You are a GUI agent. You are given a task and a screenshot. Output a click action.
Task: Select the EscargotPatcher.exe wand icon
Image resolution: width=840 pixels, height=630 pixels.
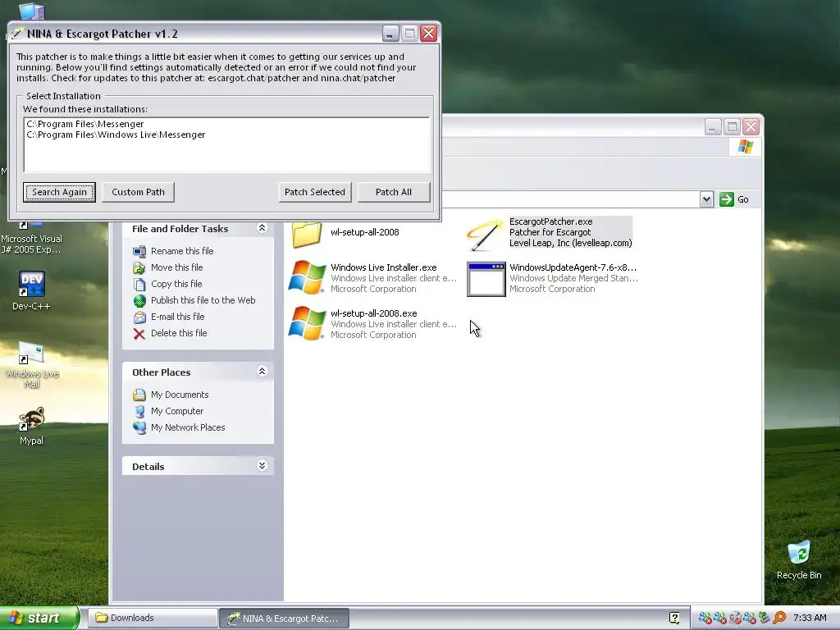(x=485, y=234)
